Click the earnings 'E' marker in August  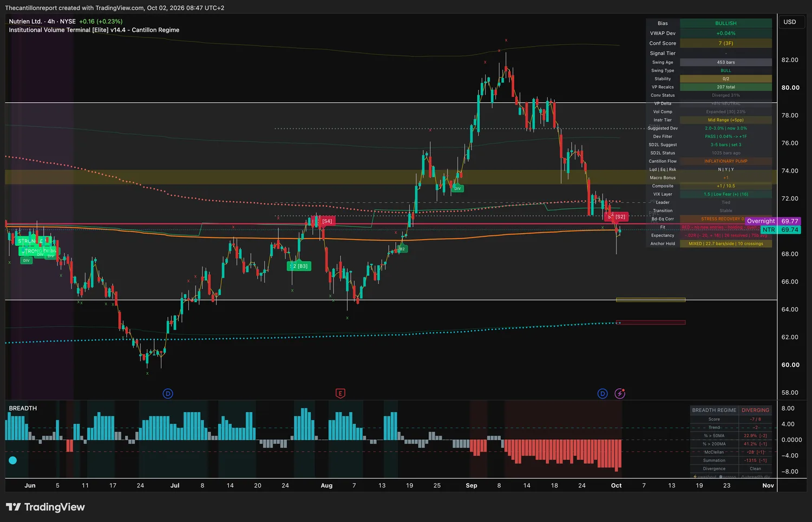coord(340,393)
